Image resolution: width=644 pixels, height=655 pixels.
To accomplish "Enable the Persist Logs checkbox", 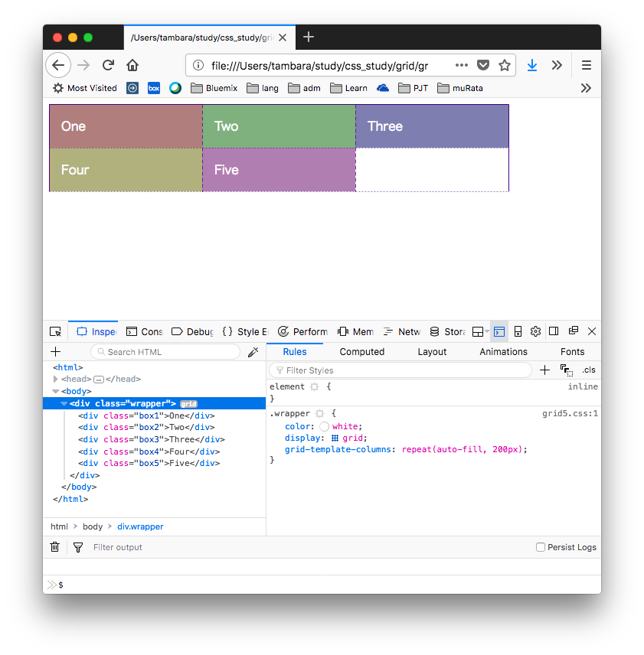I will click(541, 547).
